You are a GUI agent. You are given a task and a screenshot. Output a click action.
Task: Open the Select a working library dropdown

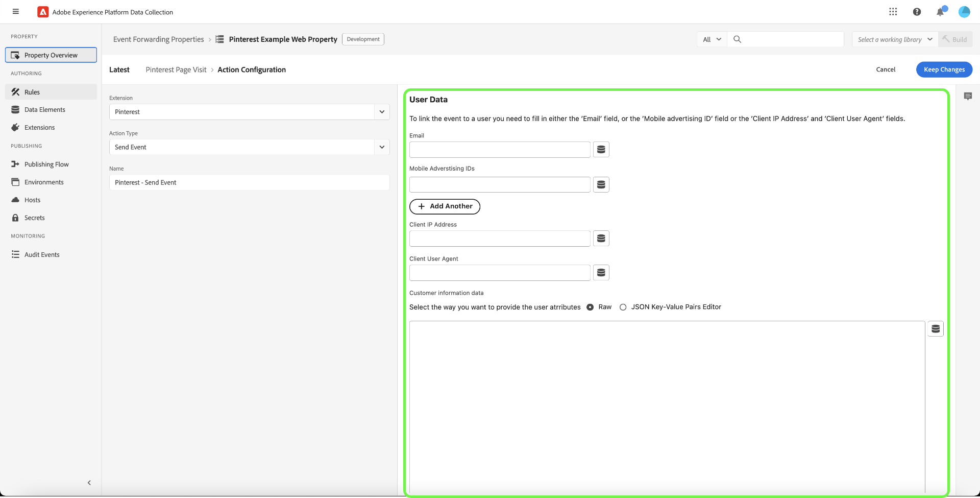click(x=895, y=39)
